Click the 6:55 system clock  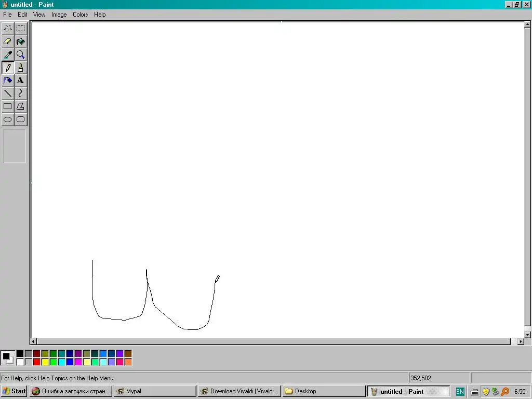click(520, 392)
